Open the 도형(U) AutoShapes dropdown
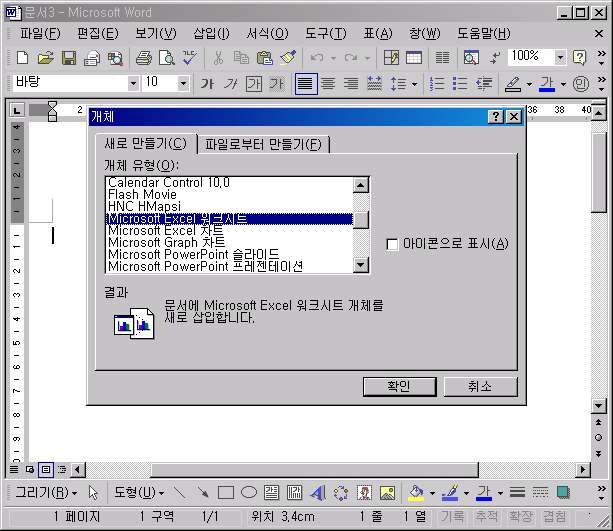This screenshot has height=531, width=613. (x=139, y=492)
